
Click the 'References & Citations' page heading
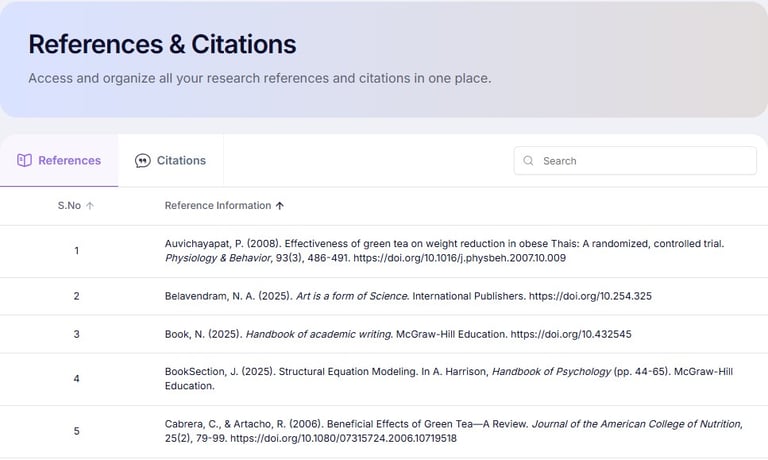(162, 44)
